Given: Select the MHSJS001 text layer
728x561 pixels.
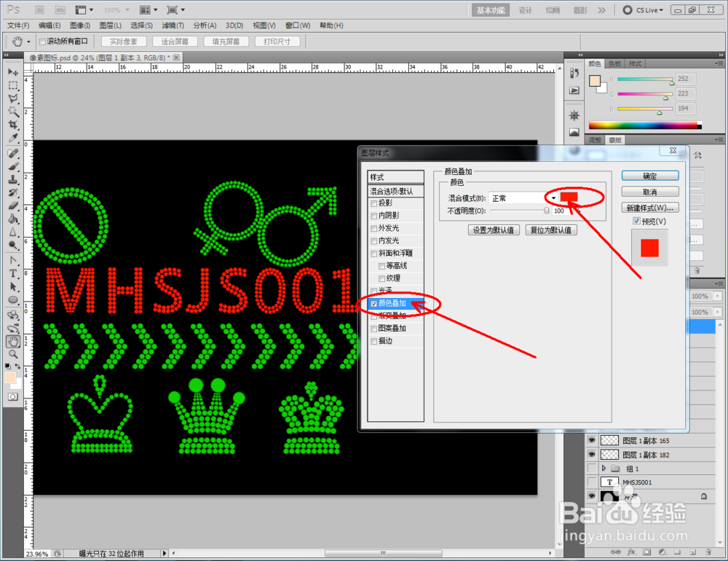Looking at the screenshot, I should pyautogui.click(x=650, y=482).
